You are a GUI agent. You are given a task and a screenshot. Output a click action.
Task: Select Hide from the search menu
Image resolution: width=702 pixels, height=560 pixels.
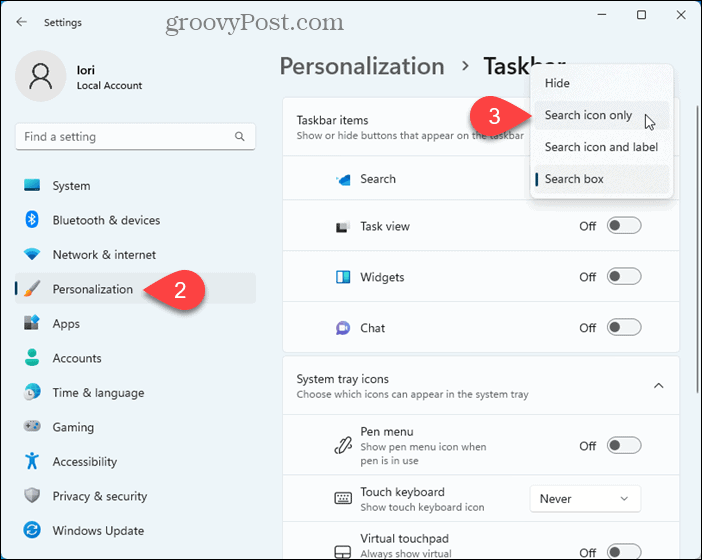tap(558, 83)
